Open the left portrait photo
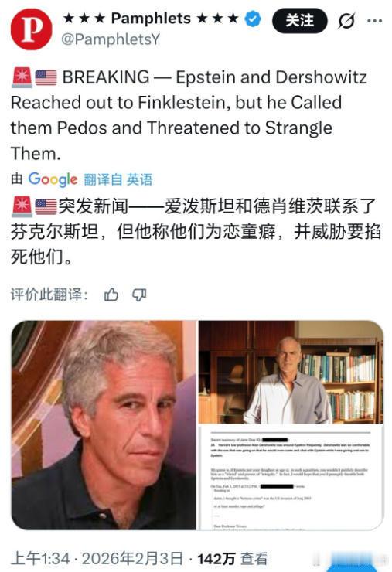The height and width of the screenshot is (572, 392). [104, 425]
